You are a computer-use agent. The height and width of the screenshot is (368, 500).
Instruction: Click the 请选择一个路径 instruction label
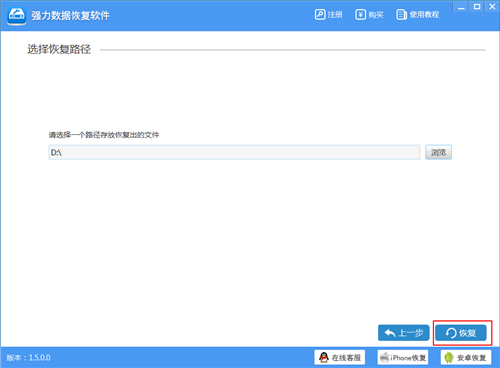104,135
